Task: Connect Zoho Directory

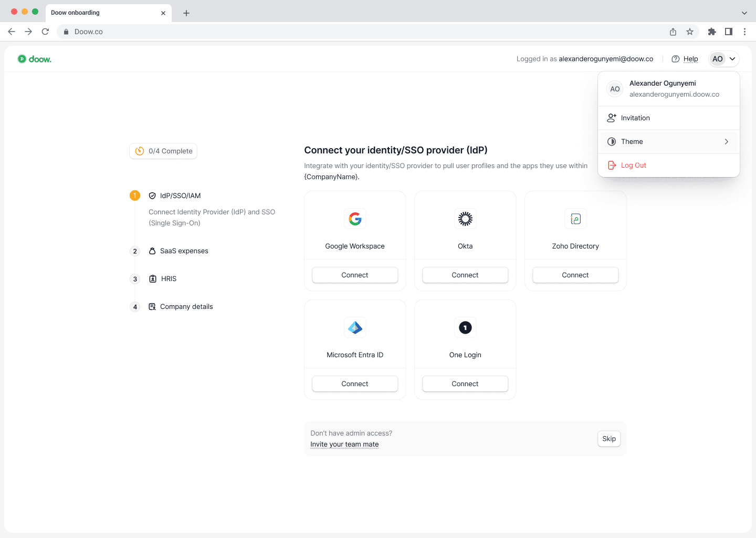Action: 575,275
